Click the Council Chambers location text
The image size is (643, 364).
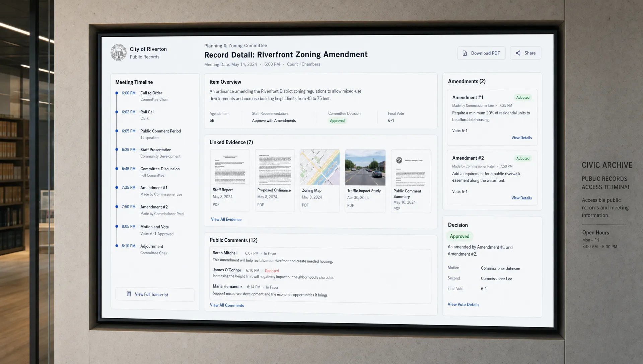point(303,64)
